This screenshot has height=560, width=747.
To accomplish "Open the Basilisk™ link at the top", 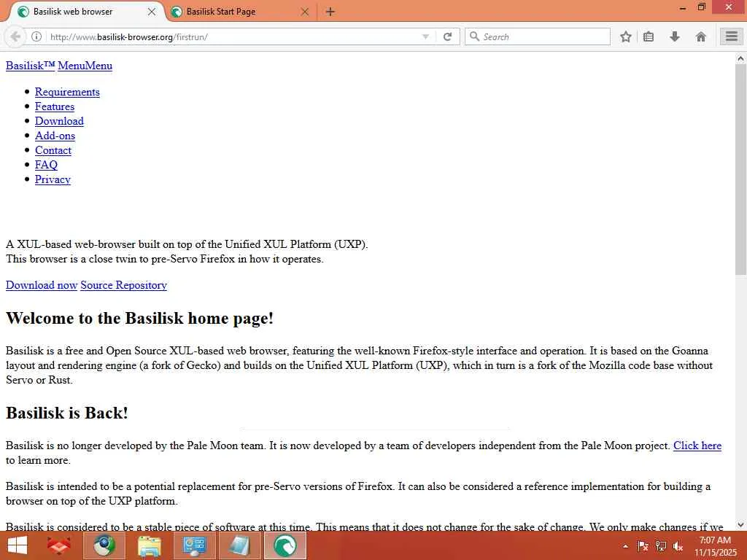I will [x=31, y=66].
